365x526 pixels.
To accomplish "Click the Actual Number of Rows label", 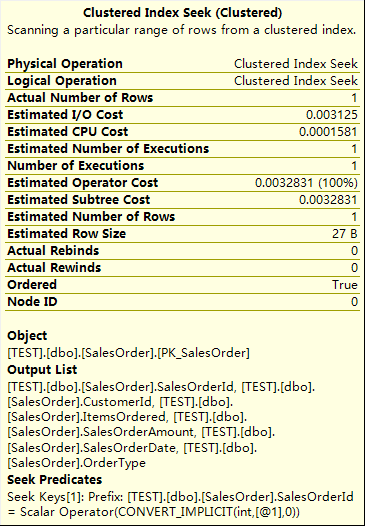I will [x=80, y=98].
